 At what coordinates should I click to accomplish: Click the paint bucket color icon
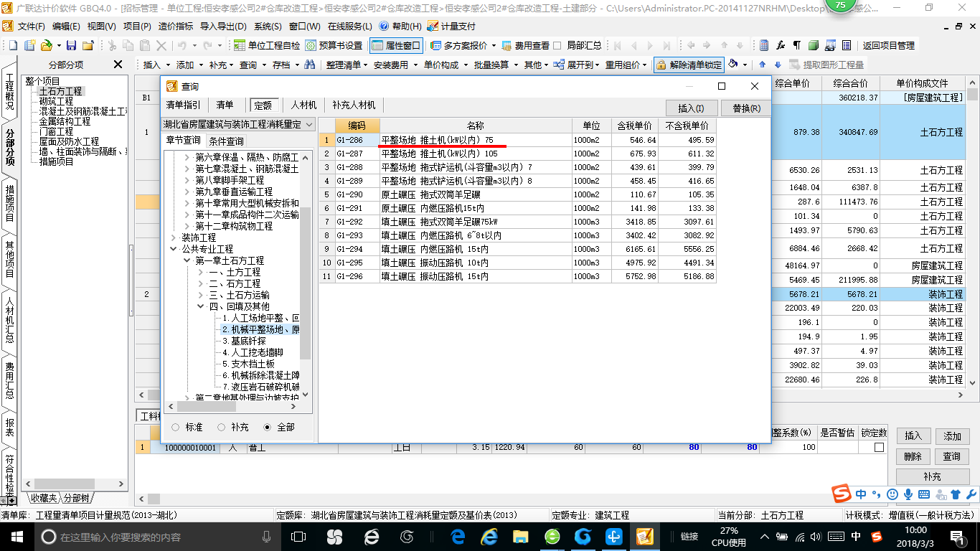click(x=733, y=65)
